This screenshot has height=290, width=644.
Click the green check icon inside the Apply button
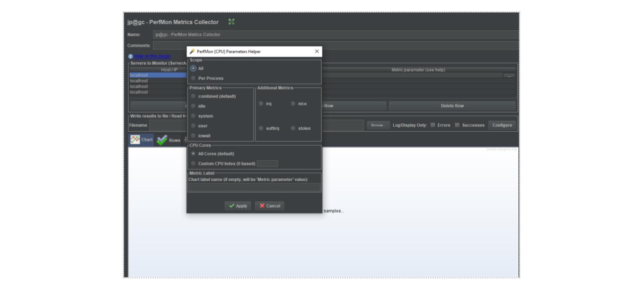coord(232,206)
